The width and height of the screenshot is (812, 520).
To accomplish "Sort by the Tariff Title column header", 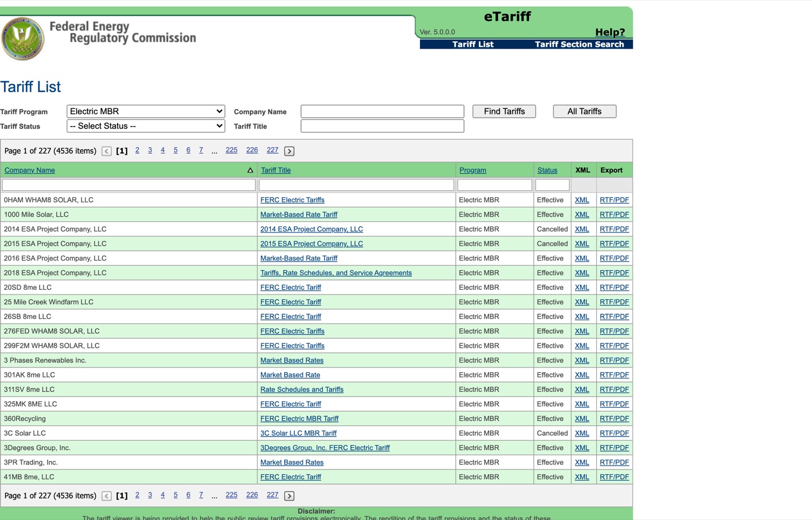I will 275,170.
